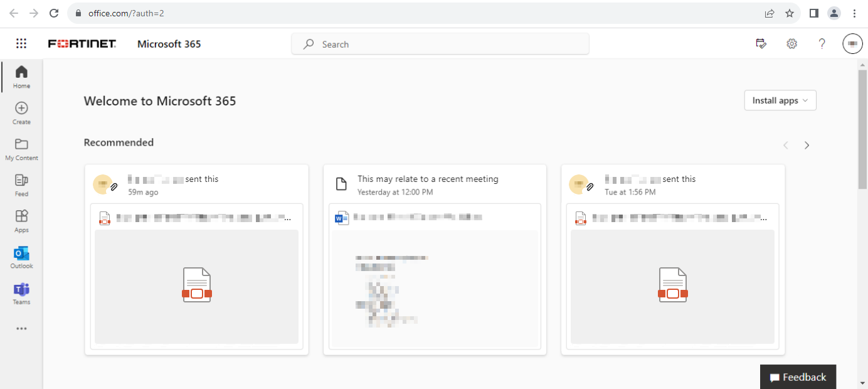Viewport: 868px width, 389px height.
Task: Open the Apps page in sidebar
Action: tap(21, 221)
